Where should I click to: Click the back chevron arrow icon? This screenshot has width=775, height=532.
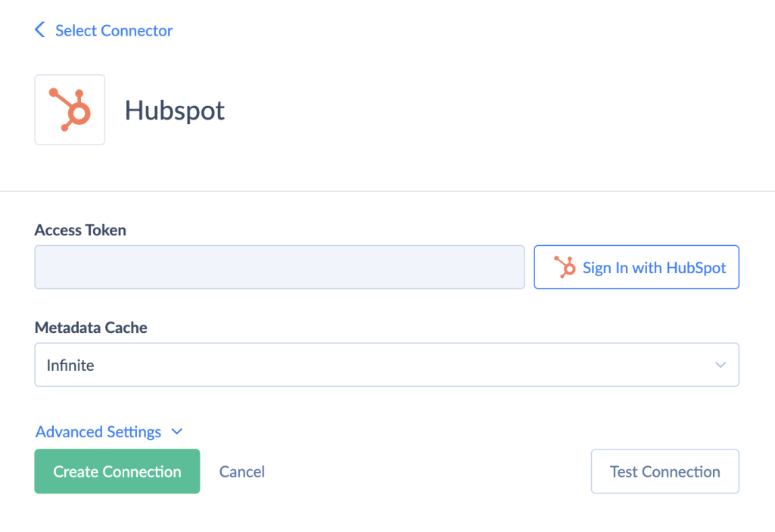click(x=40, y=30)
